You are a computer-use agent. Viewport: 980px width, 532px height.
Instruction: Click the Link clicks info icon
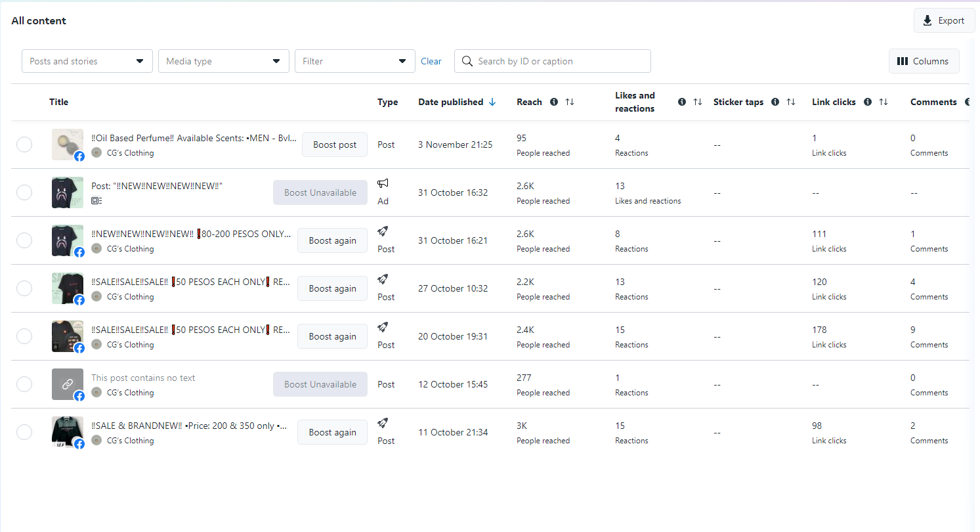point(868,102)
